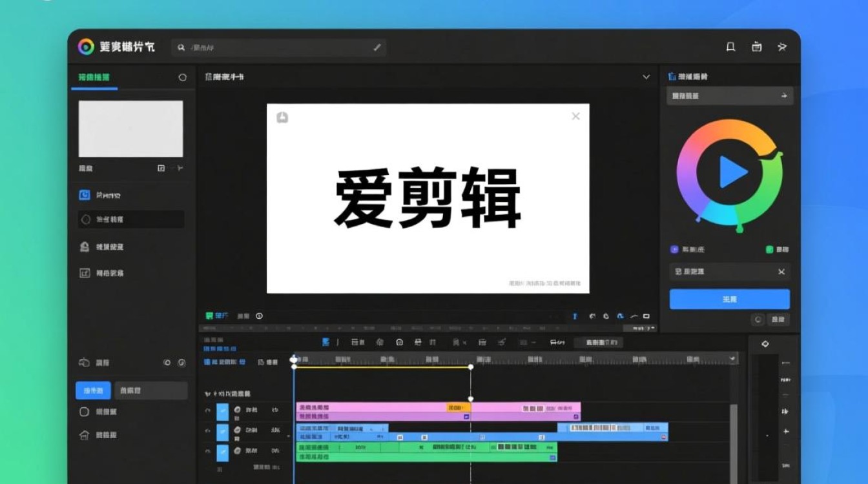Toggle the round visibility icon on blue track
The width and height of the screenshot is (868, 484).
[x=238, y=430]
